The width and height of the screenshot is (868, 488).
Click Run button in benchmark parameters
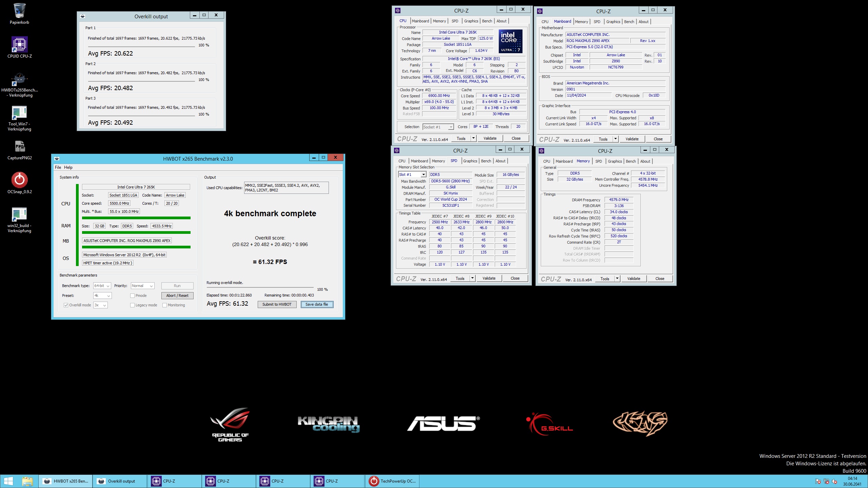[177, 286]
